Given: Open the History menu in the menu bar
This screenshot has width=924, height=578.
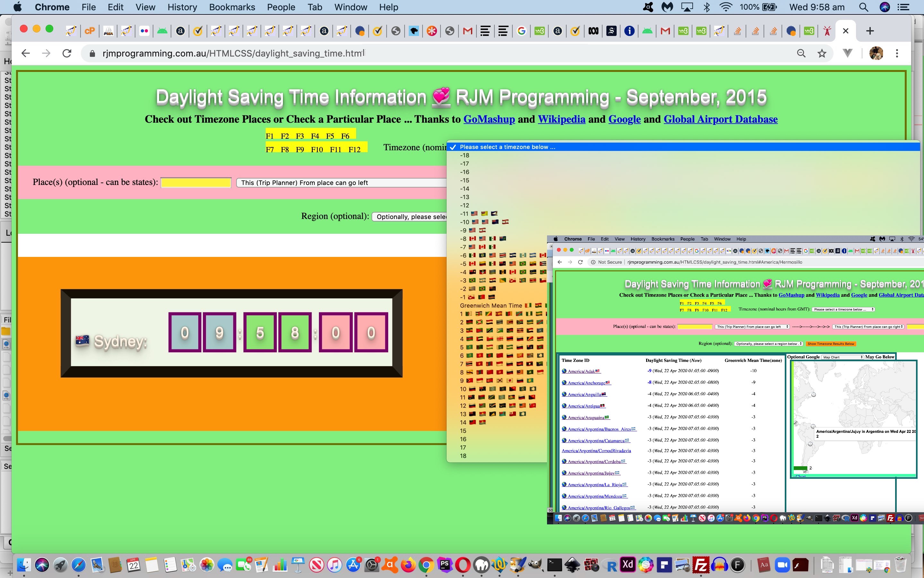Looking at the screenshot, I should 182,7.
